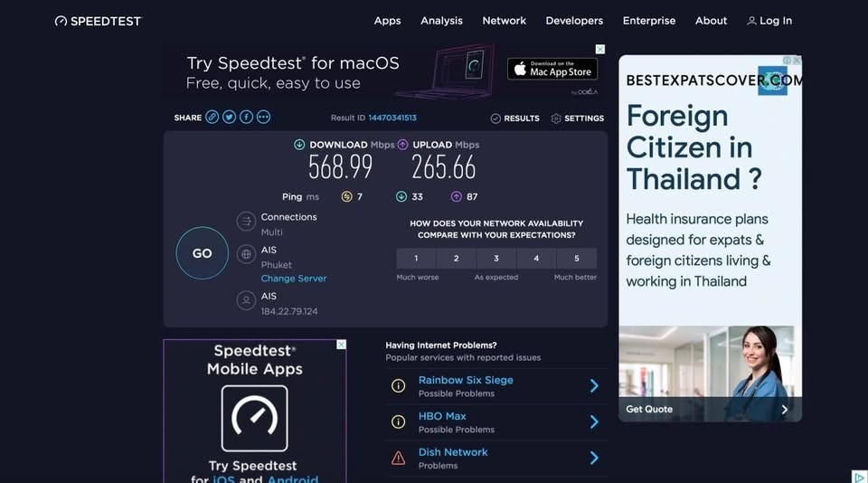This screenshot has width=868, height=483.
Task: Close the macOS banner ad
Action: (x=600, y=50)
